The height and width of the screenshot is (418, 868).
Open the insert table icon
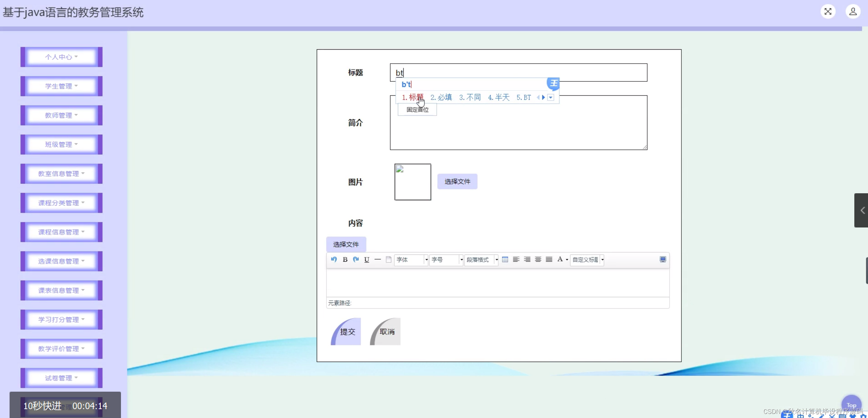pos(505,259)
